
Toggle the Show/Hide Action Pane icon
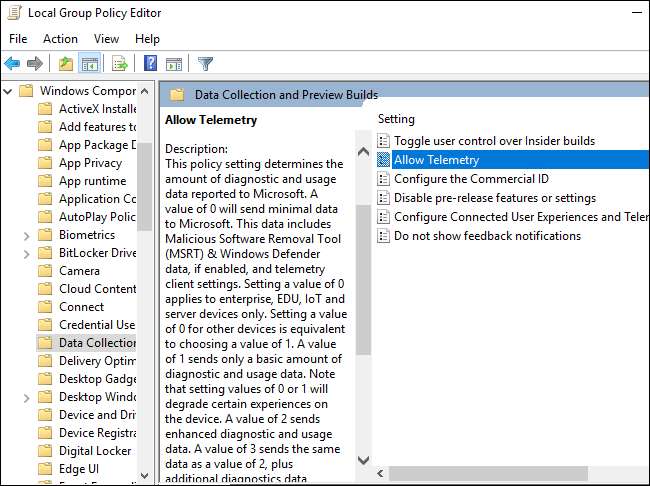(174, 64)
